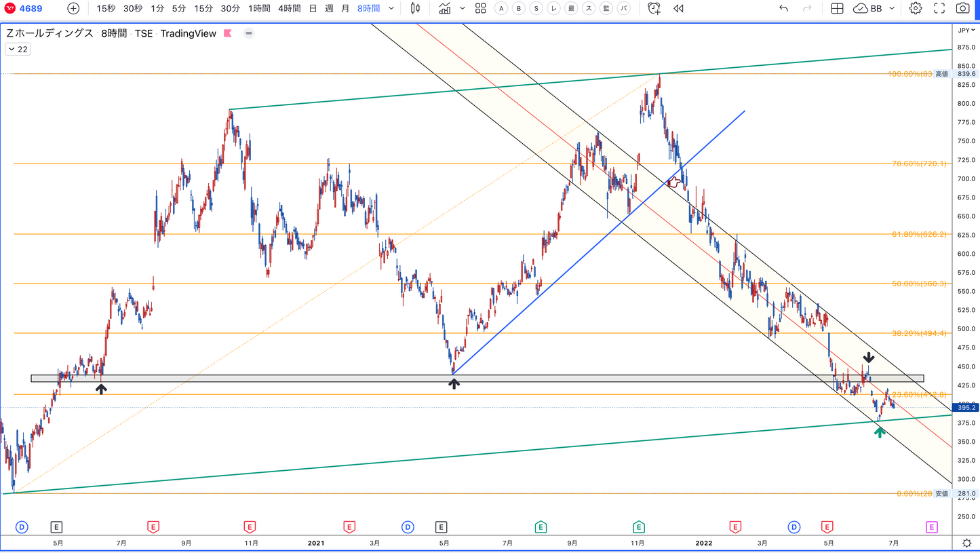Expand the collapsed indicators legend showing 22

(17, 49)
